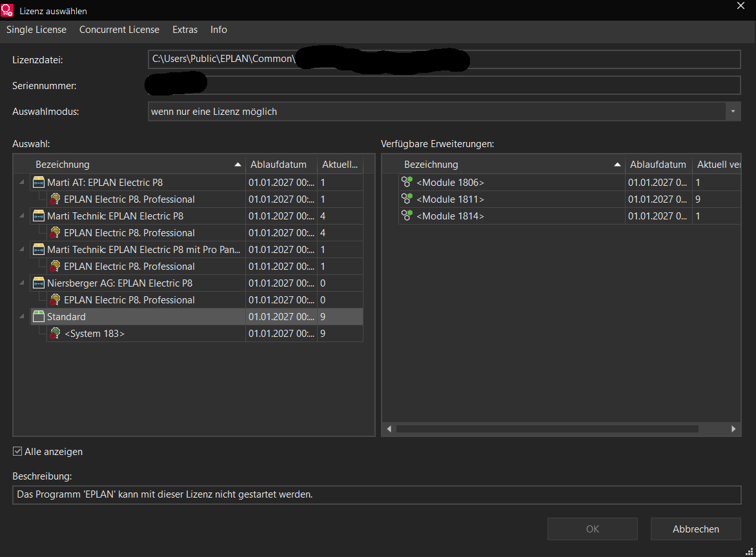Image resolution: width=756 pixels, height=557 pixels.
Task: Open the Single License menu
Action: coord(36,30)
